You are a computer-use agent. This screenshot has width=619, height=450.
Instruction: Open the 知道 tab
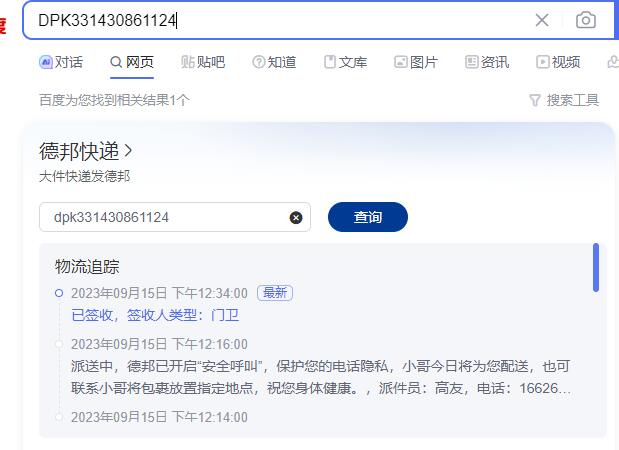coord(274,62)
